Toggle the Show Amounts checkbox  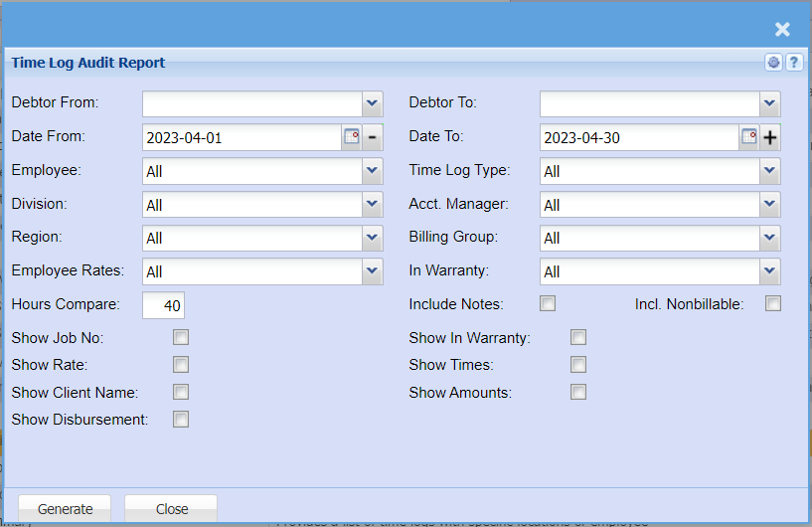578,392
